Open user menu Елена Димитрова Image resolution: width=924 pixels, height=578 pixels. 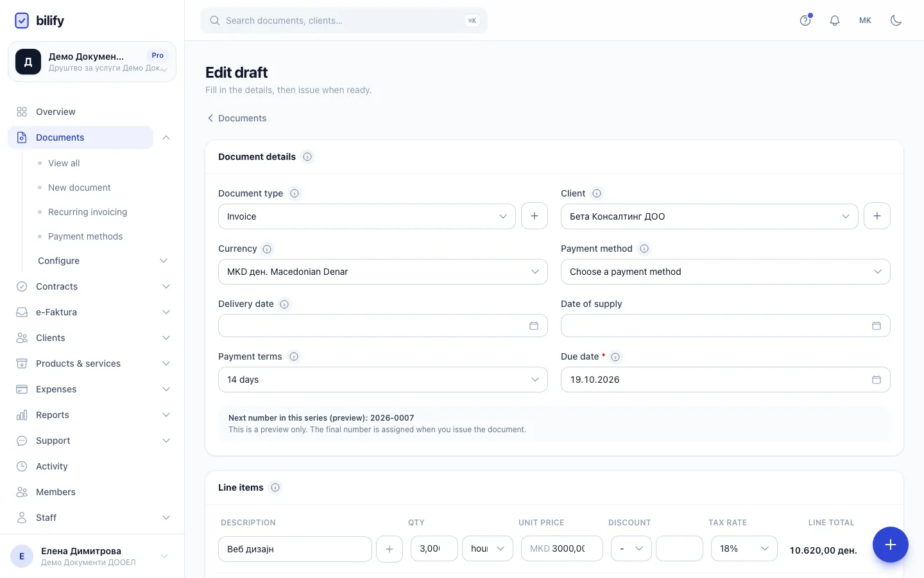(92, 556)
